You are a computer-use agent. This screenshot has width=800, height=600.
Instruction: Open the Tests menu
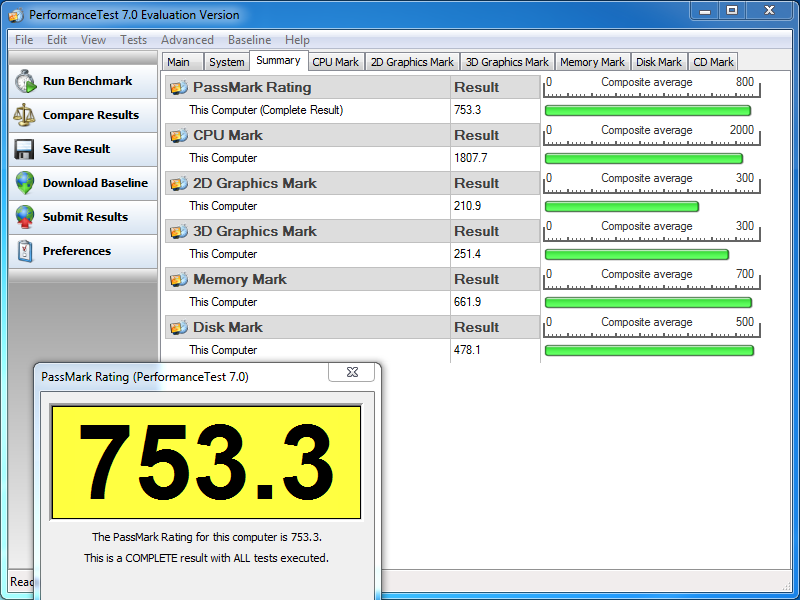point(133,40)
